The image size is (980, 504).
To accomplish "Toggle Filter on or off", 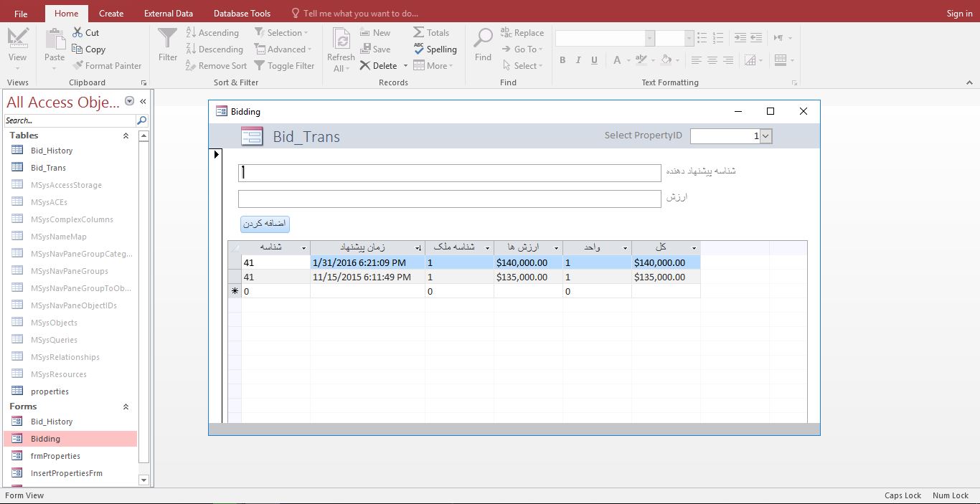I will [x=284, y=66].
